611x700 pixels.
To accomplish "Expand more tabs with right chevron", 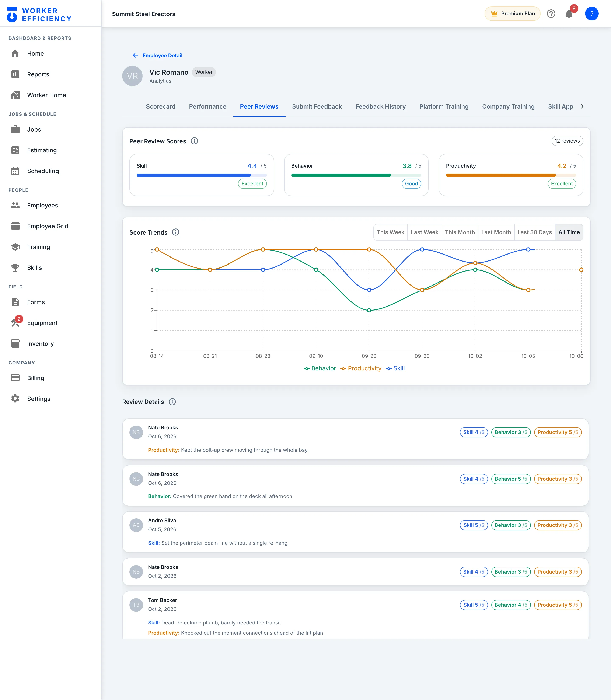I will (x=582, y=107).
